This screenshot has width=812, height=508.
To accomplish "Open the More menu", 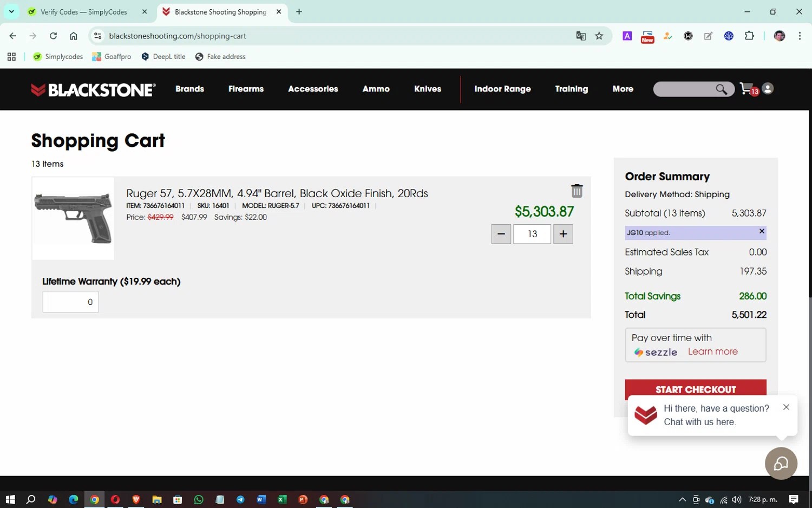I will [x=623, y=89].
